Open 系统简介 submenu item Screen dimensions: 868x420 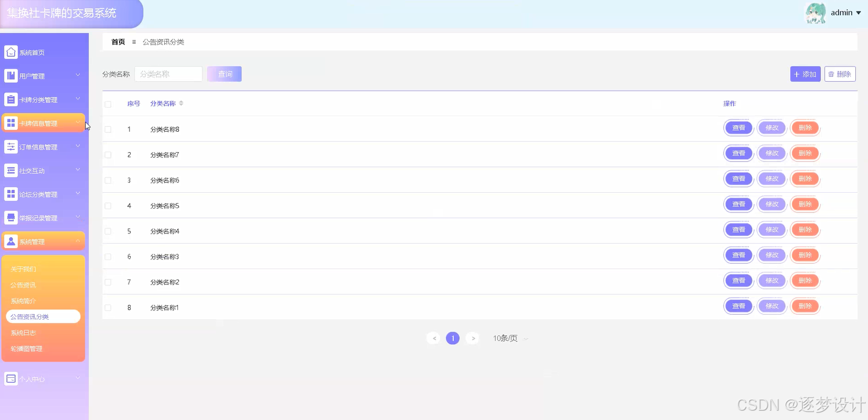24,301
